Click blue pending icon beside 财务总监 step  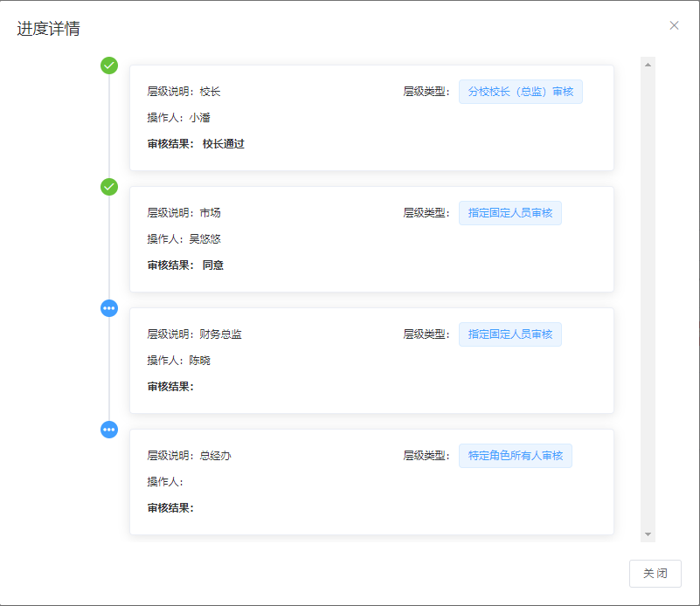tap(109, 308)
